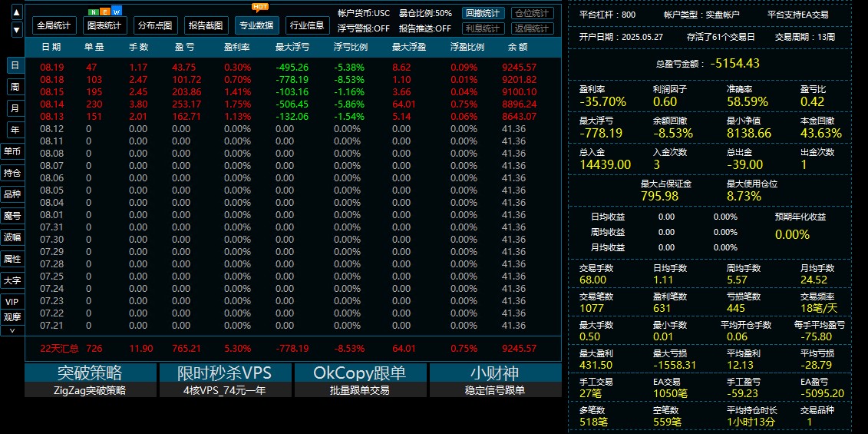Image resolution: width=868 pixels, height=434 pixels.
Task: Open OkCopy跟单 banner
Action: 360,373
